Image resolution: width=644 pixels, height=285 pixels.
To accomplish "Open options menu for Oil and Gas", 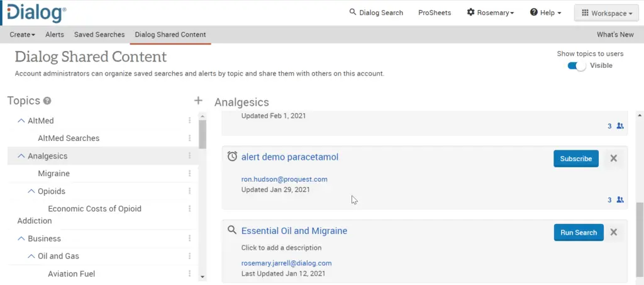I will [189, 256].
